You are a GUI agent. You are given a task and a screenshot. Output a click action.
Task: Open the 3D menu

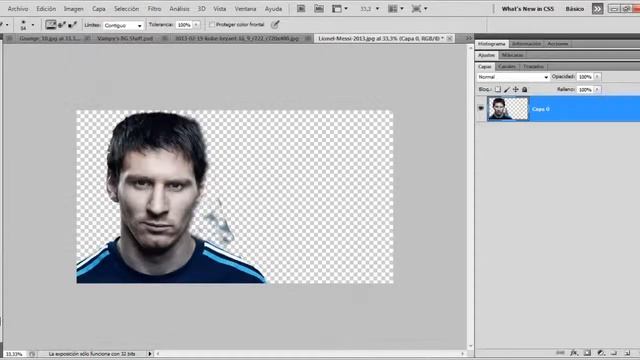[202, 9]
